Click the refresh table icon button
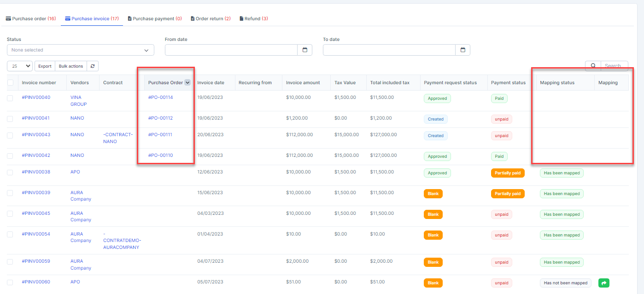The height and width of the screenshot is (294, 644). click(x=93, y=66)
